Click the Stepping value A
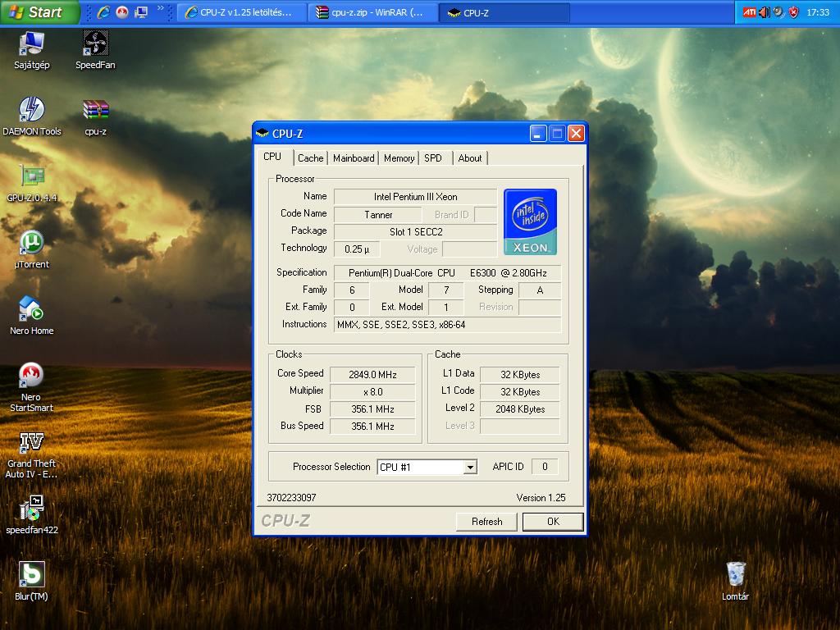Viewport: 840px width, 630px height. point(540,290)
